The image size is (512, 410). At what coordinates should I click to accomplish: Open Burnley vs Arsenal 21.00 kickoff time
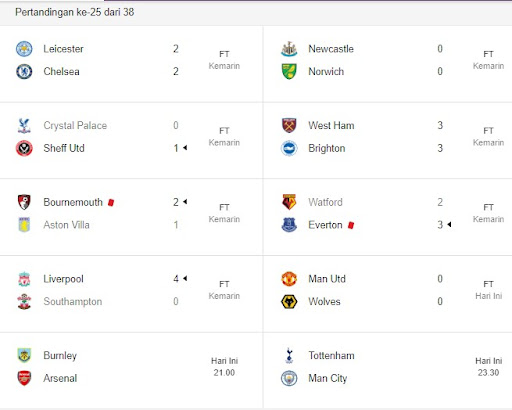[224, 373]
